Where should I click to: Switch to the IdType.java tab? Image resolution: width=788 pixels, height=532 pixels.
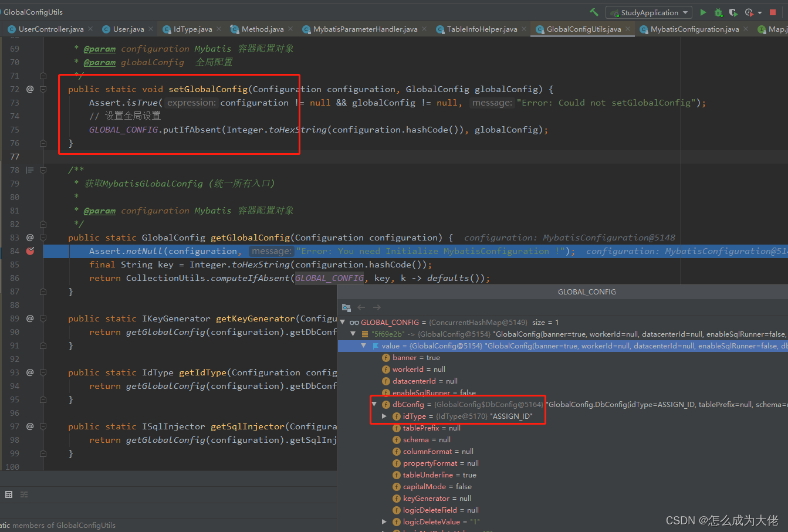pyautogui.click(x=193, y=29)
